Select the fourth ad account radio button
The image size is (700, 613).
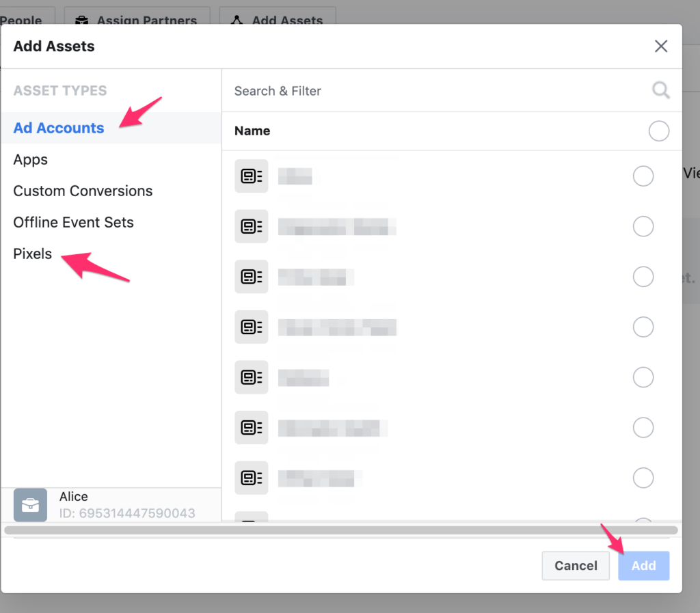click(x=643, y=327)
